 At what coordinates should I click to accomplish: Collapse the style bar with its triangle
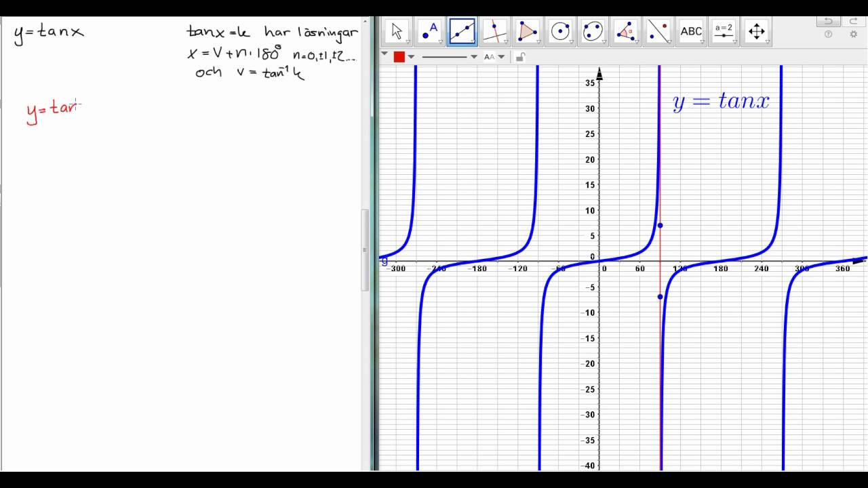click(x=384, y=54)
